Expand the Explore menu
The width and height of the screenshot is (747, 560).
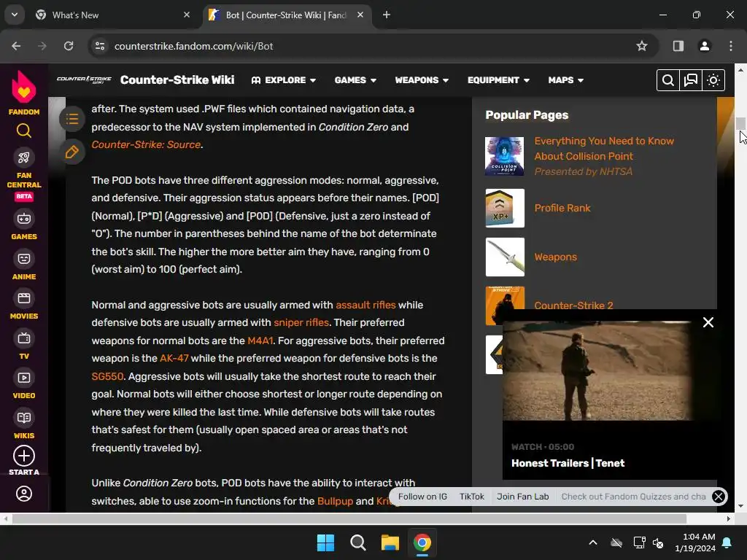284,80
